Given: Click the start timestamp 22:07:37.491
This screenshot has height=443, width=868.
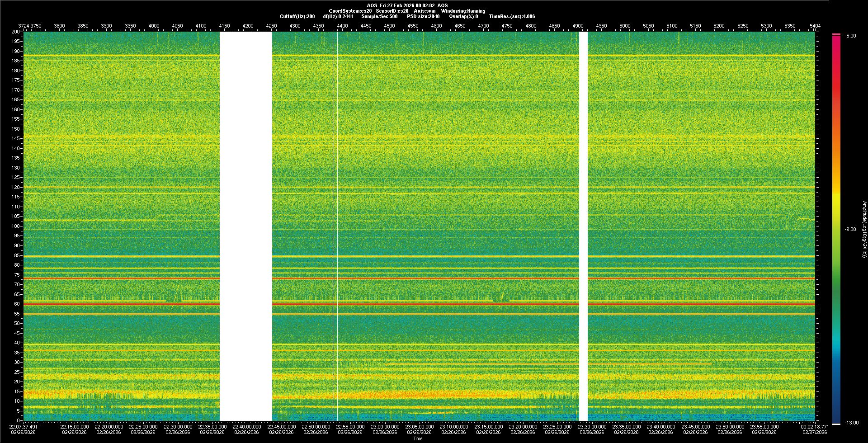Looking at the screenshot, I should pyautogui.click(x=24, y=426).
